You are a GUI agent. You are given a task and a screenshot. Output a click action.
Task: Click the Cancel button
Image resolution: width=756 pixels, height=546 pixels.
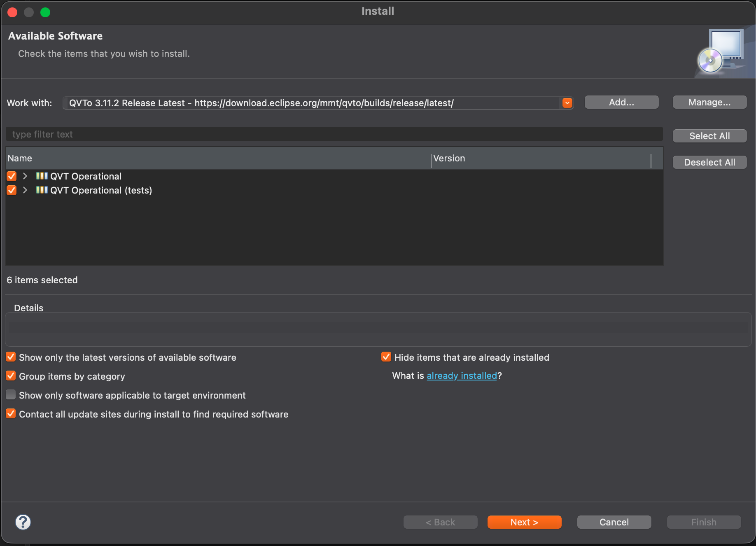[x=614, y=523]
